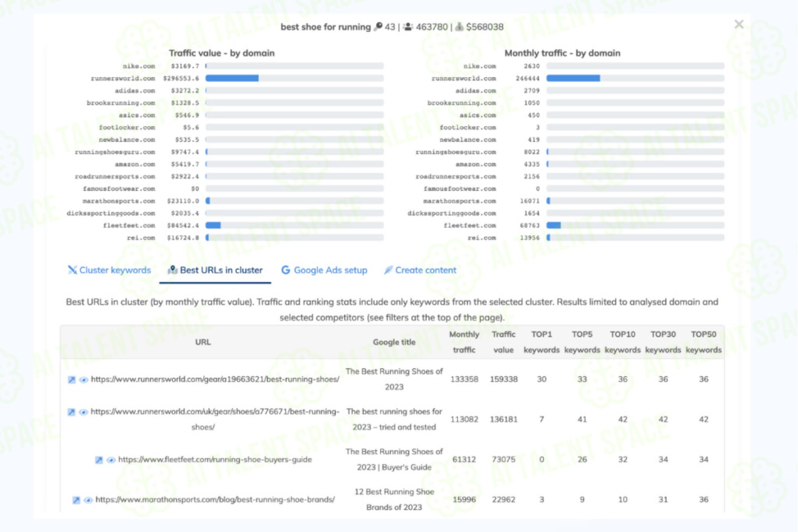Open runnersworld.com/uk best-running-shoes URL
Screen dimensions: 798x532
point(215,419)
